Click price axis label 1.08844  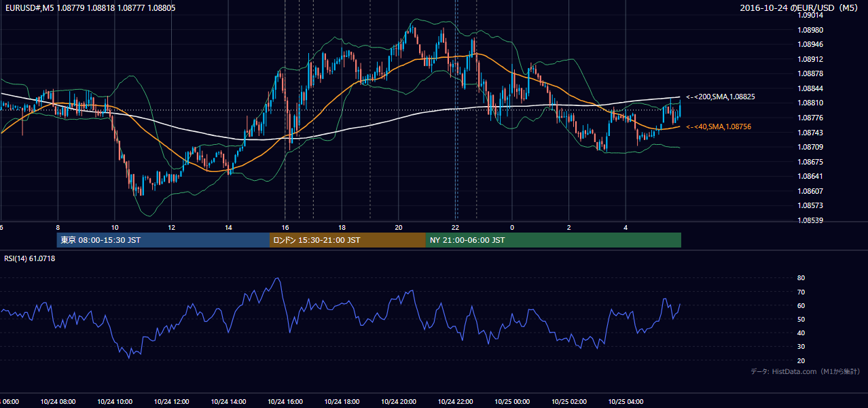810,88
